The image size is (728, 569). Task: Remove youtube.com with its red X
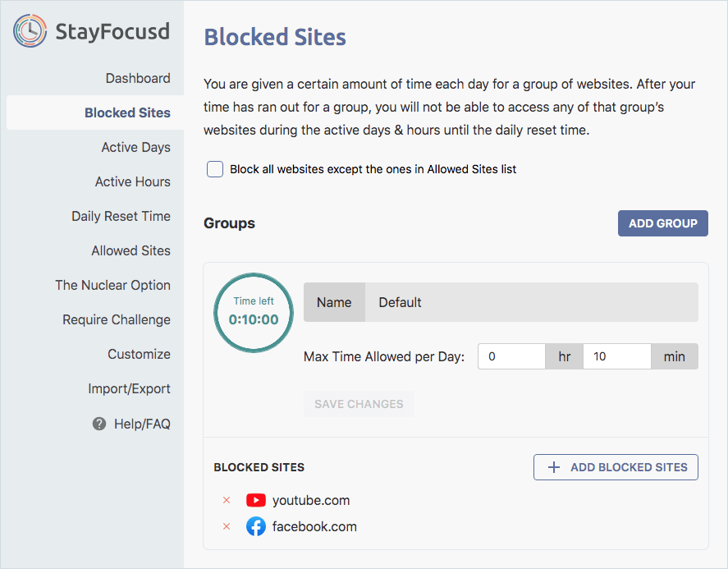point(227,500)
